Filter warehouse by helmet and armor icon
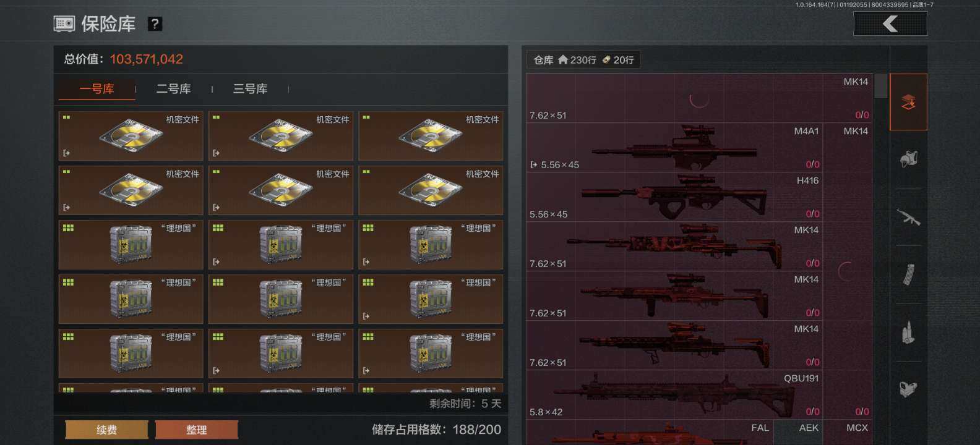This screenshot has height=445, width=980. tap(908, 159)
